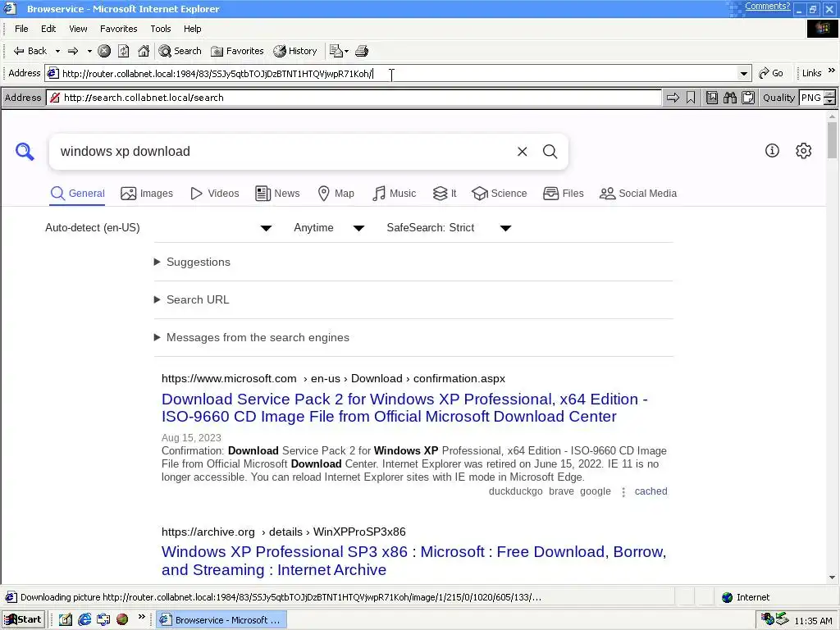Launch Internet Explorer from quick launch
The width and height of the screenshot is (840, 630).
(x=84, y=620)
